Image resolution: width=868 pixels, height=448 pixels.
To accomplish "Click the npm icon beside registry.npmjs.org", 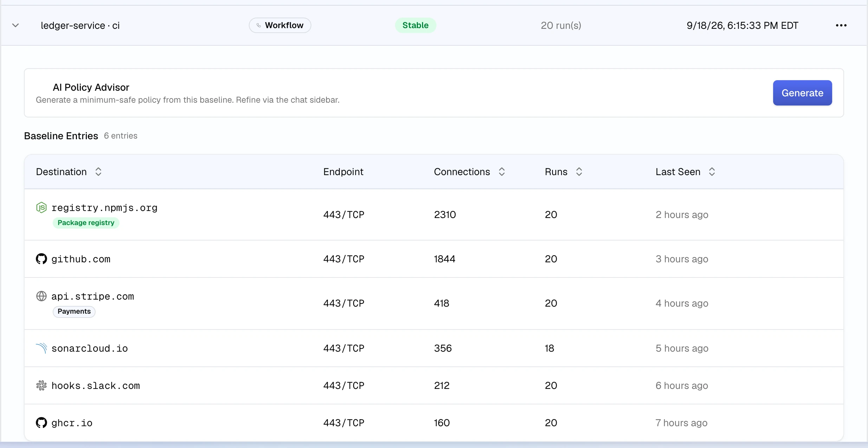I will 41,207.
